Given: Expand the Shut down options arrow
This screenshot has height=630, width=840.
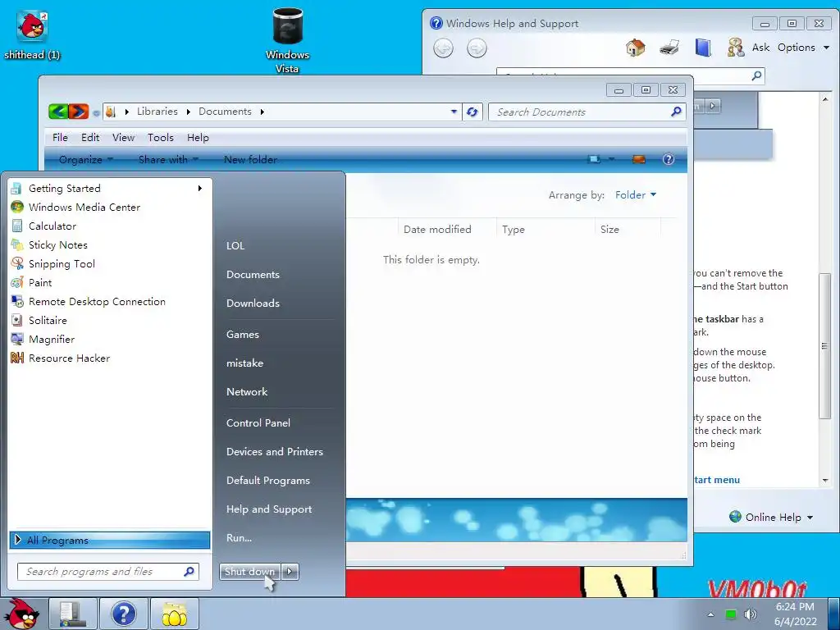Looking at the screenshot, I should point(290,572).
